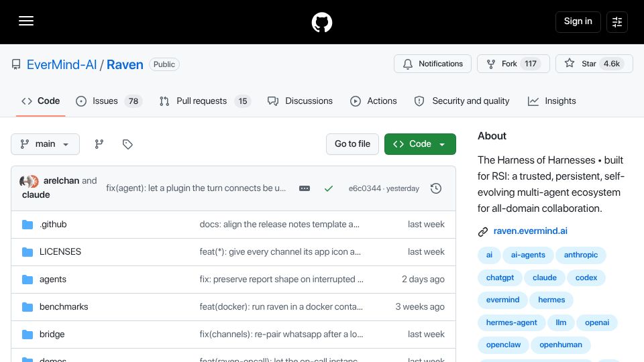Image resolution: width=644 pixels, height=362 pixels.
Task: Open the benchmarks folder
Action: point(64,307)
